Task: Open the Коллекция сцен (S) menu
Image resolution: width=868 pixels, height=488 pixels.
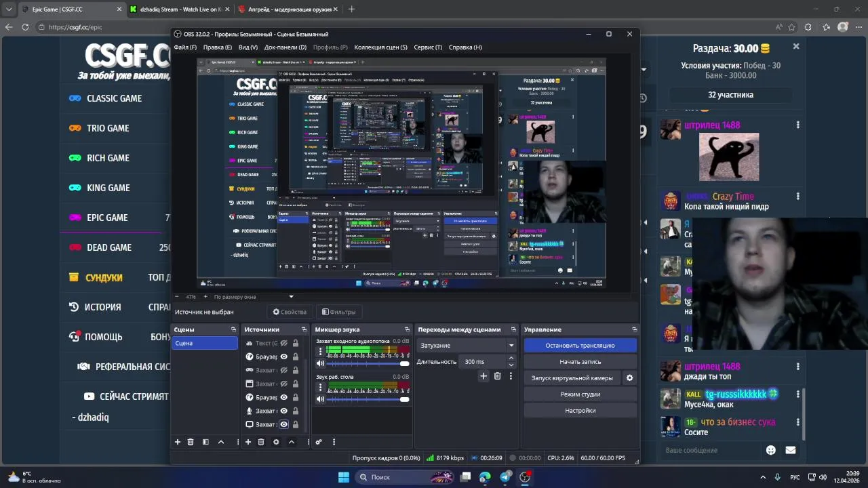Action: [x=381, y=47]
